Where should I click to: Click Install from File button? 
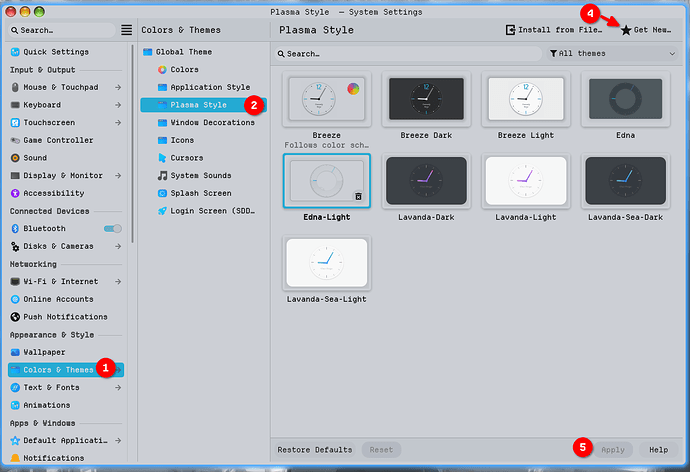pos(553,31)
